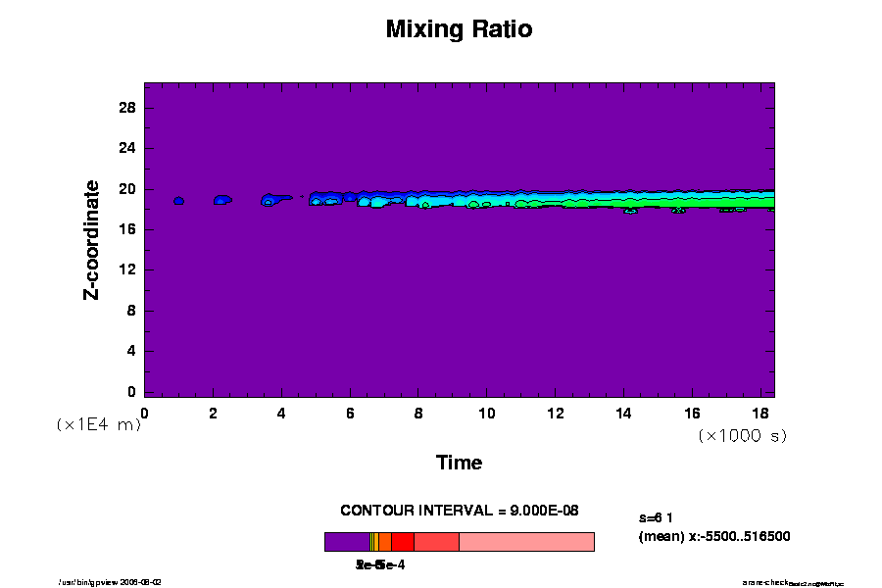
Task: Click the "(mean) x:-5500..516500" annotation
Action: tap(713, 536)
